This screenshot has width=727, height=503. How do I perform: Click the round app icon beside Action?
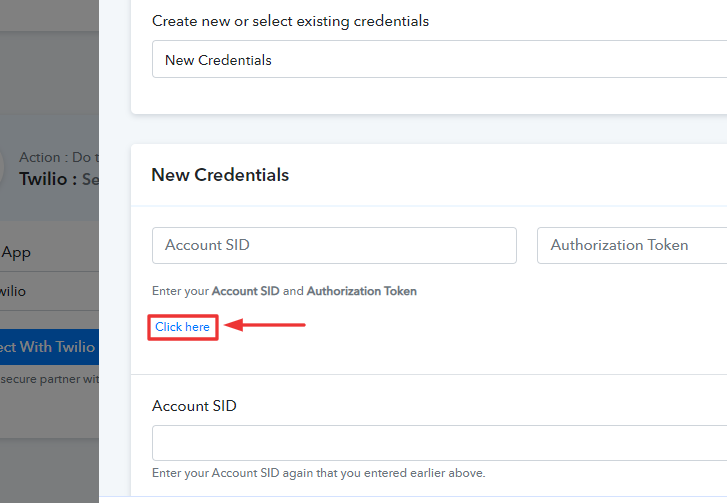coord(2,168)
